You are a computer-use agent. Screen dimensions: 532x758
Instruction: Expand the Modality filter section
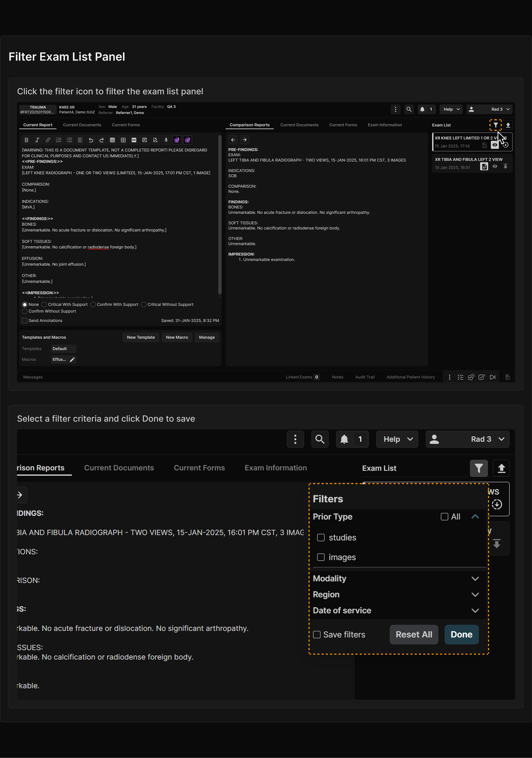coord(475,579)
